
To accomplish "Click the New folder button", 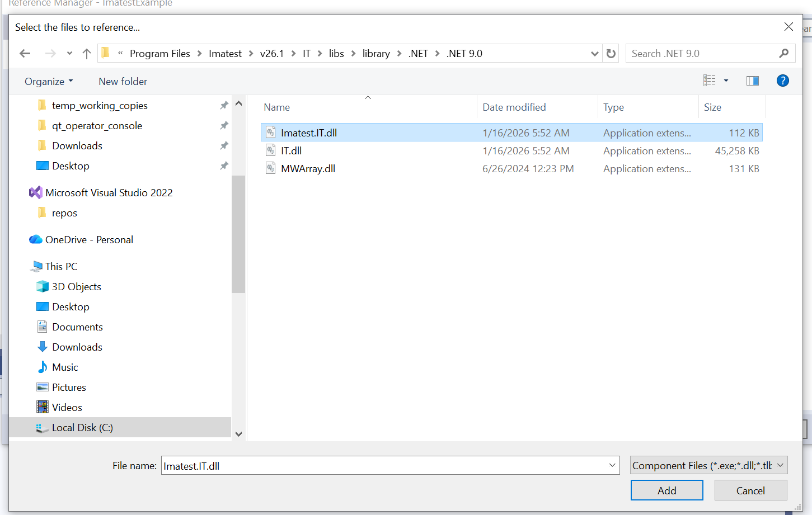I will click(x=123, y=82).
